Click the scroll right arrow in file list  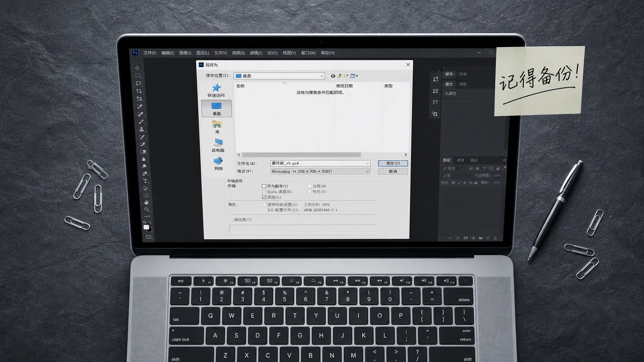coord(406,155)
